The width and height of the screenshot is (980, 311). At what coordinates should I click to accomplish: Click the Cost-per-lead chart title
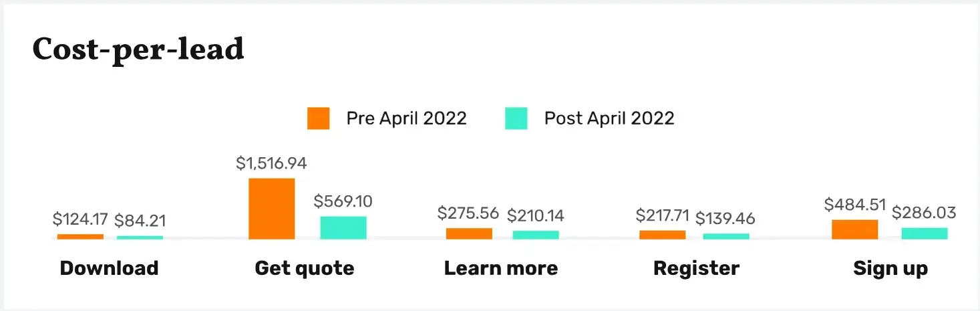(x=138, y=49)
